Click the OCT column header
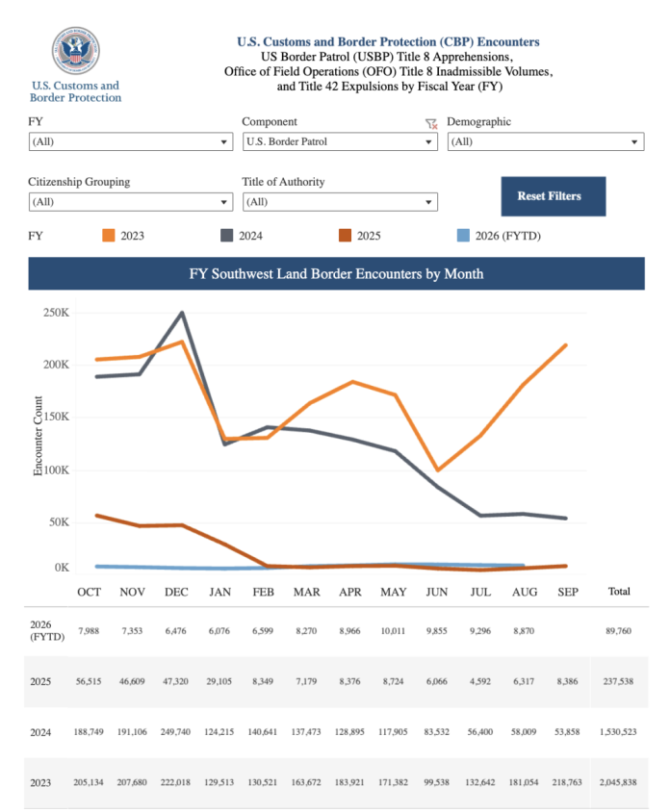Viewport: 670px width, 812px height. pyautogui.click(x=90, y=592)
